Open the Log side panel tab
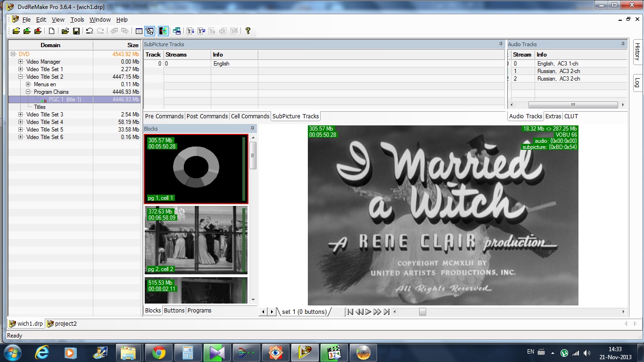Image resolution: width=644 pixels, height=362 pixels. [x=637, y=82]
